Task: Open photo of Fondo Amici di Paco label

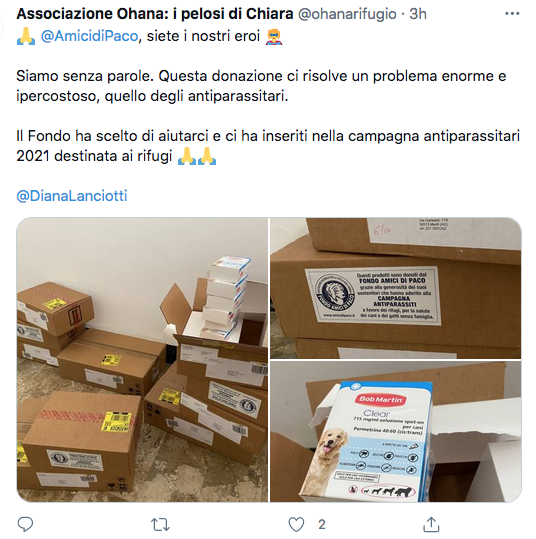Action: click(395, 288)
